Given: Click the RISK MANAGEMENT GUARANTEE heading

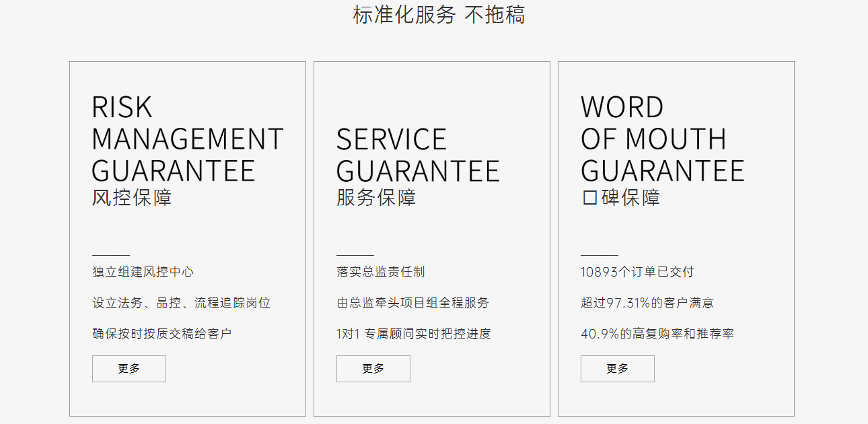Looking at the screenshot, I should click(187, 139).
